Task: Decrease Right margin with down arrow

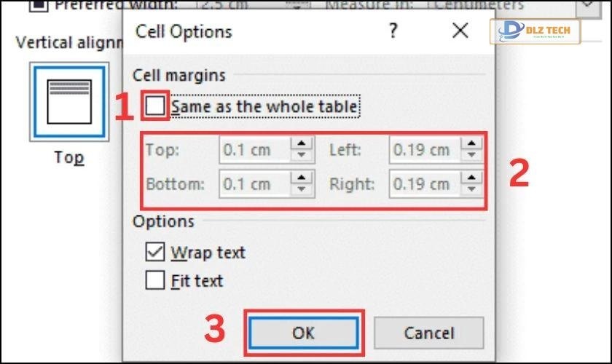Action: tap(473, 189)
